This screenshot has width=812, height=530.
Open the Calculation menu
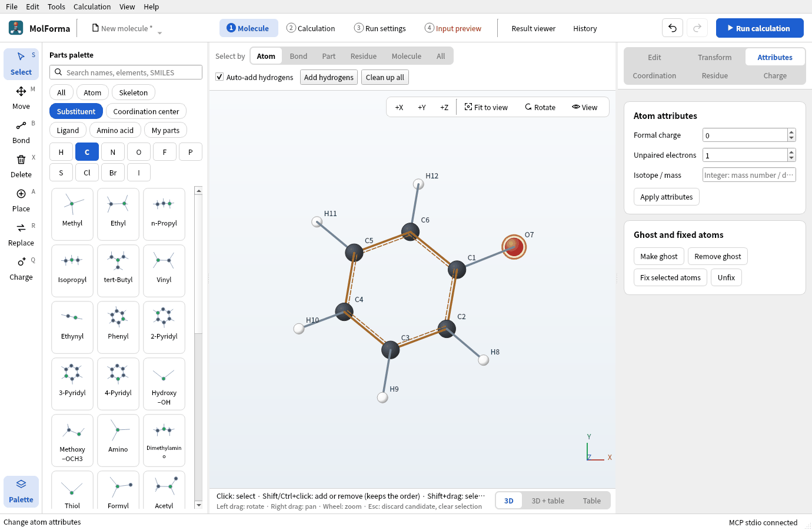(92, 6)
